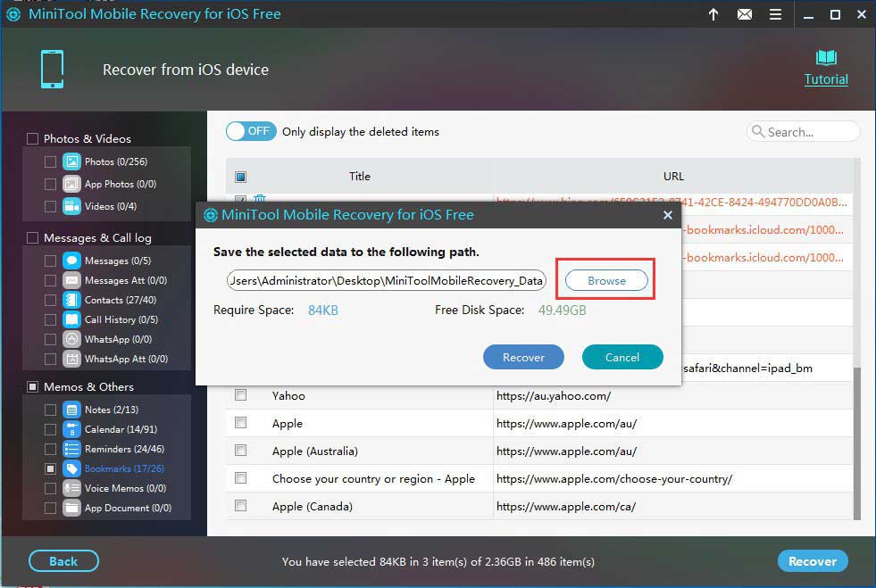Open the mail feedback envelope icon
This screenshot has height=588, width=876.
[x=744, y=14]
